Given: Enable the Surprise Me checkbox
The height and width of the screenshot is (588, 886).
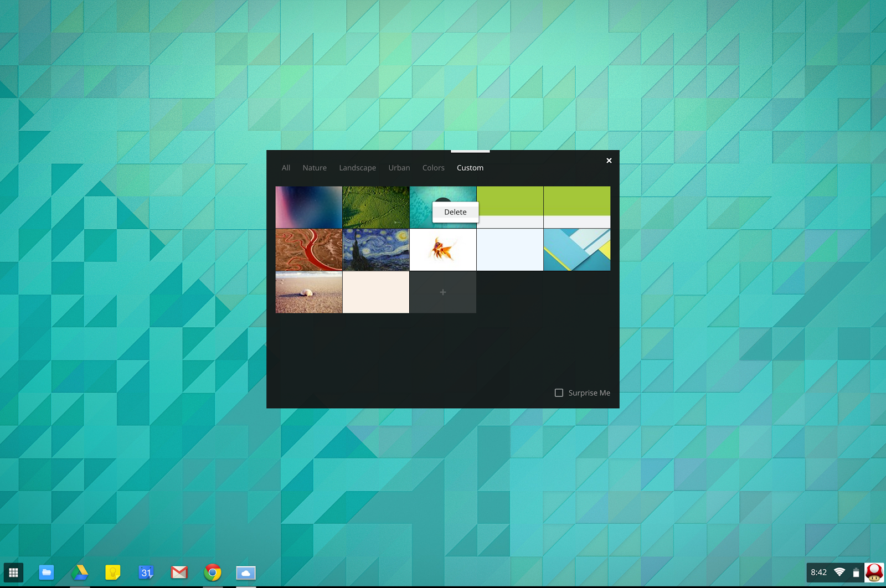Looking at the screenshot, I should coord(559,393).
